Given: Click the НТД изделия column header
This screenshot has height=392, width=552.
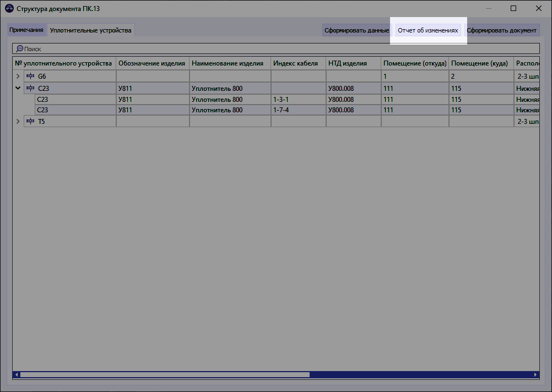Looking at the screenshot, I should click(353, 63).
